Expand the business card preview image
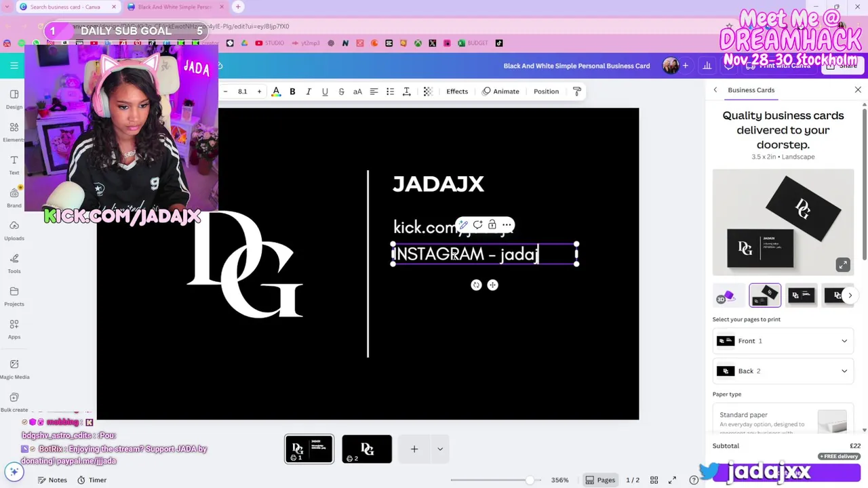 coord(843,265)
